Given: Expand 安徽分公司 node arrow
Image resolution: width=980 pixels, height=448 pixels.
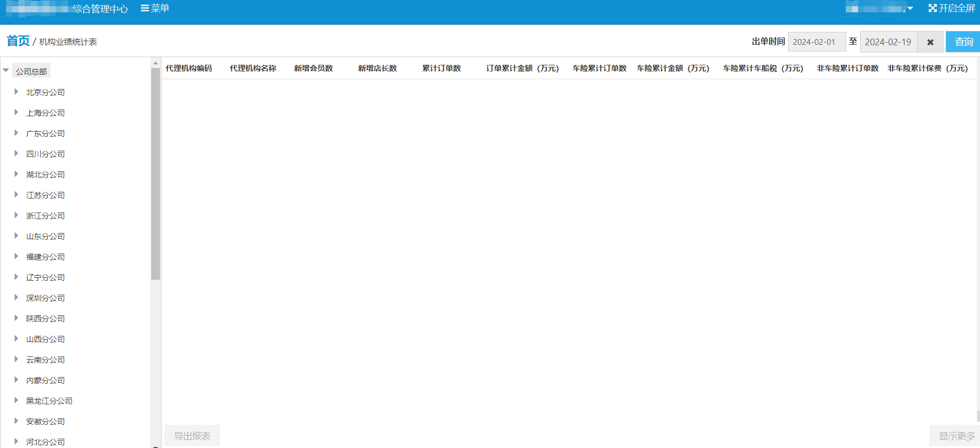Looking at the screenshot, I should [x=16, y=421].
